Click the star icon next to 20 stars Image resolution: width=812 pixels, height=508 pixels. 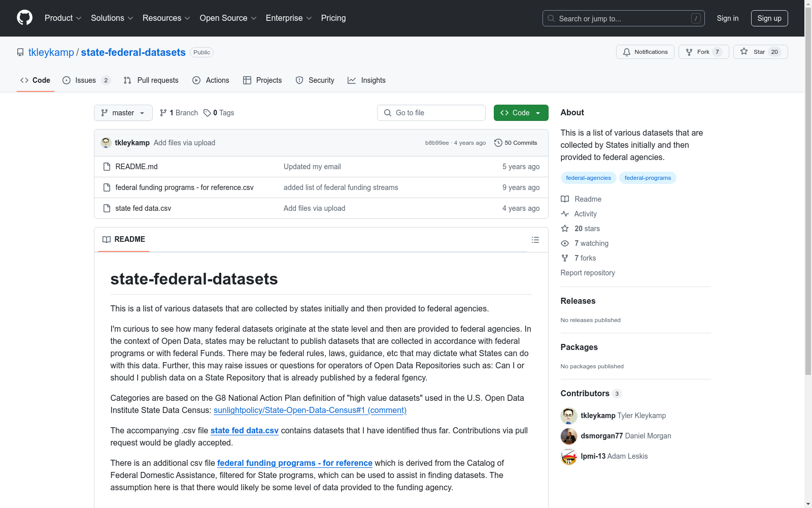pyautogui.click(x=565, y=229)
